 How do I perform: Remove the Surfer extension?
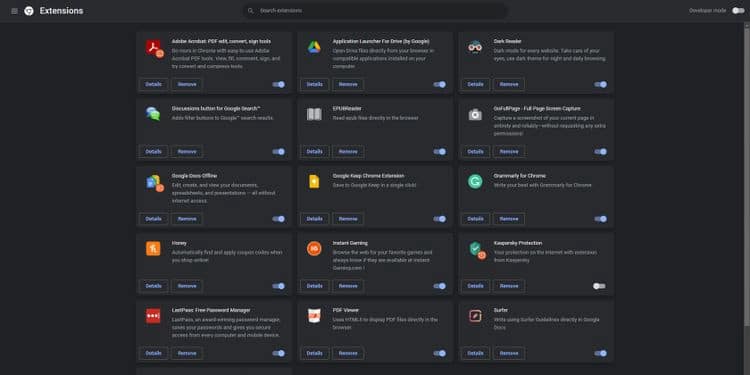pyautogui.click(x=509, y=353)
